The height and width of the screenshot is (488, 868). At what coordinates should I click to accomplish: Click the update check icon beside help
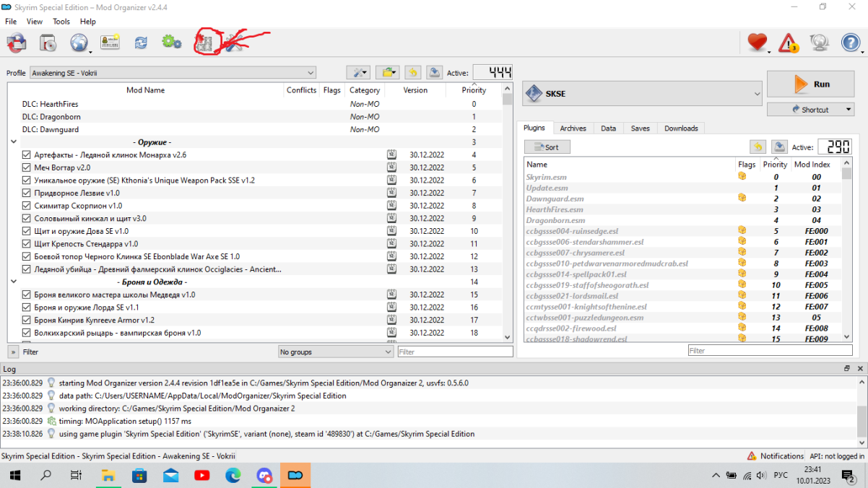pos(819,43)
